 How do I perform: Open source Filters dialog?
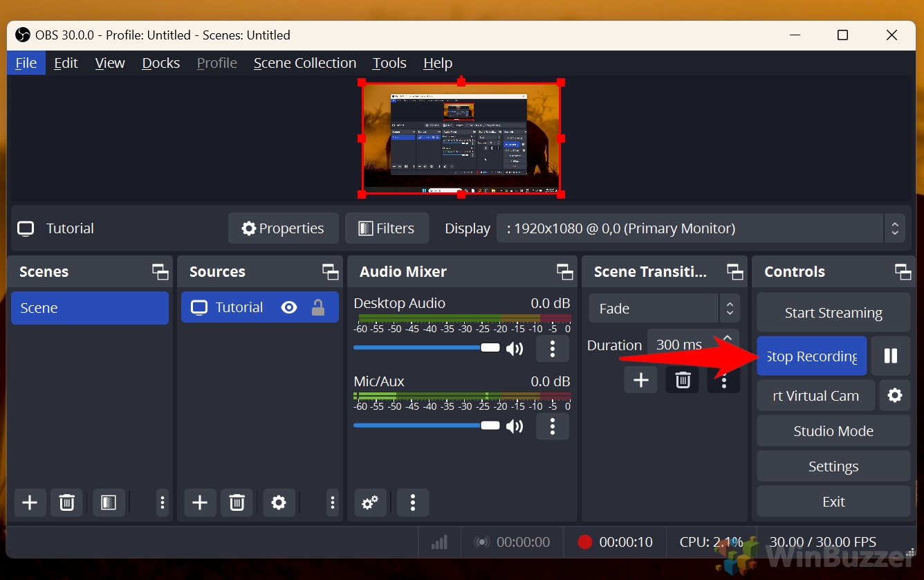(387, 228)
